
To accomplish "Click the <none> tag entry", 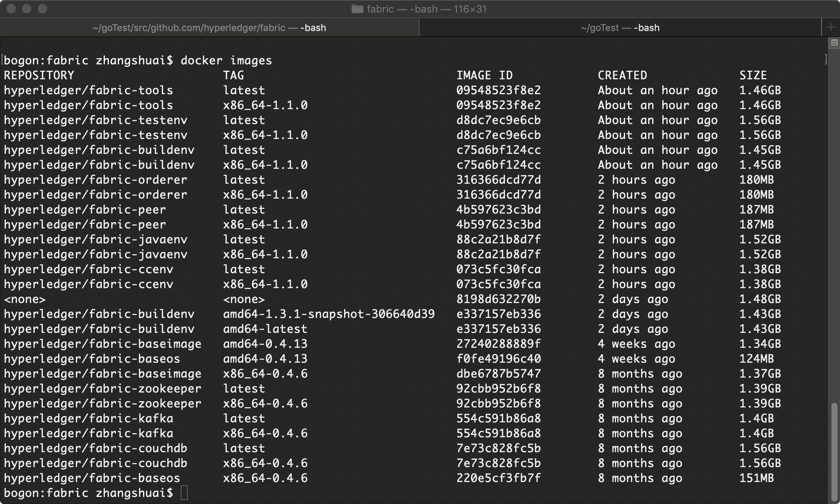I will tap(244, 299).
